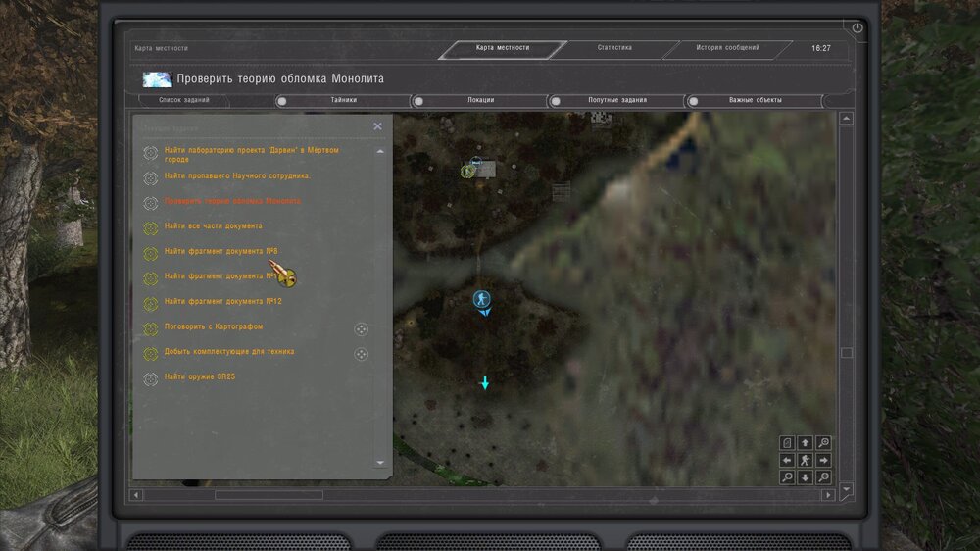Viewport: 980px width, 551px height.
Task: Click the map vertical scrollbar up arrow
Action: pos(846,119)
